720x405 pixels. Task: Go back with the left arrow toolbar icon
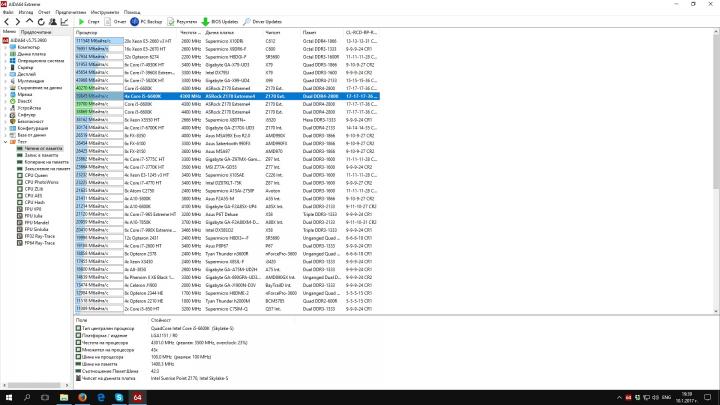[x=6, y=22]
